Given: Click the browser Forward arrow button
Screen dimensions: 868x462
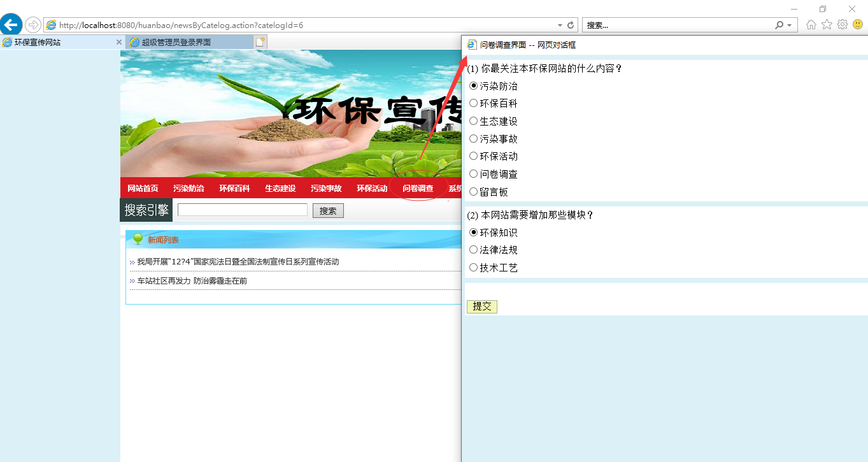Looking at the screenshot, I should click(x=32, y=25).
